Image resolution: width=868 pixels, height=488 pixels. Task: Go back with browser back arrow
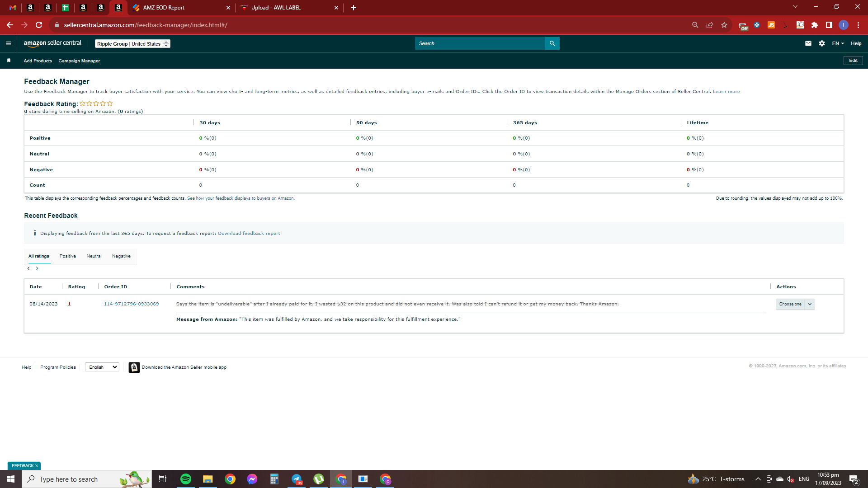pyautogui.click(x=9, y=25)
